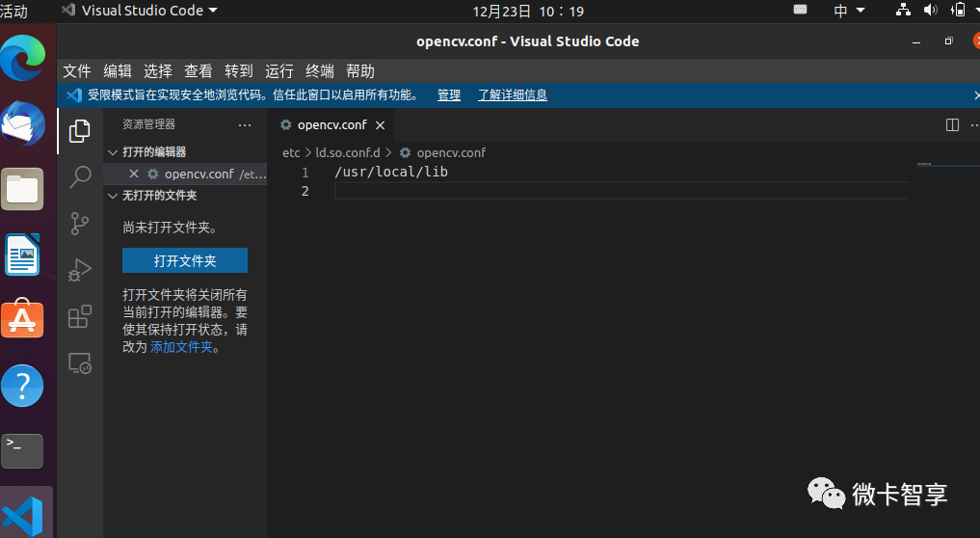
Task: Open the 转到 menu
Action: (239, 71)
